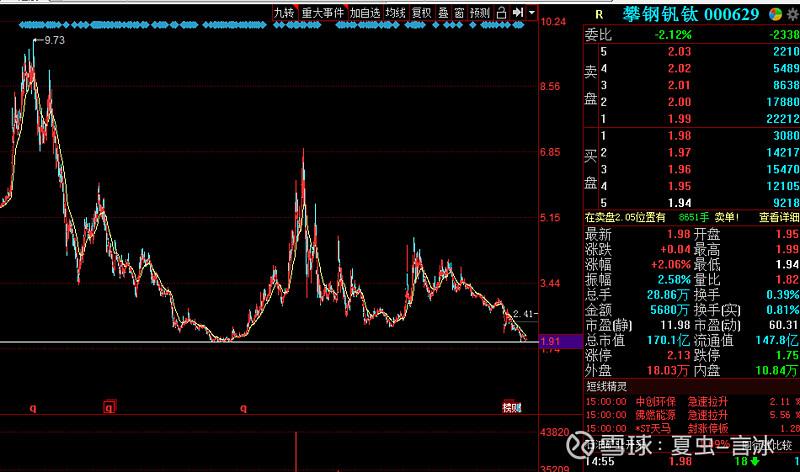Click the 金额 5680万 value

coord(670,310)
